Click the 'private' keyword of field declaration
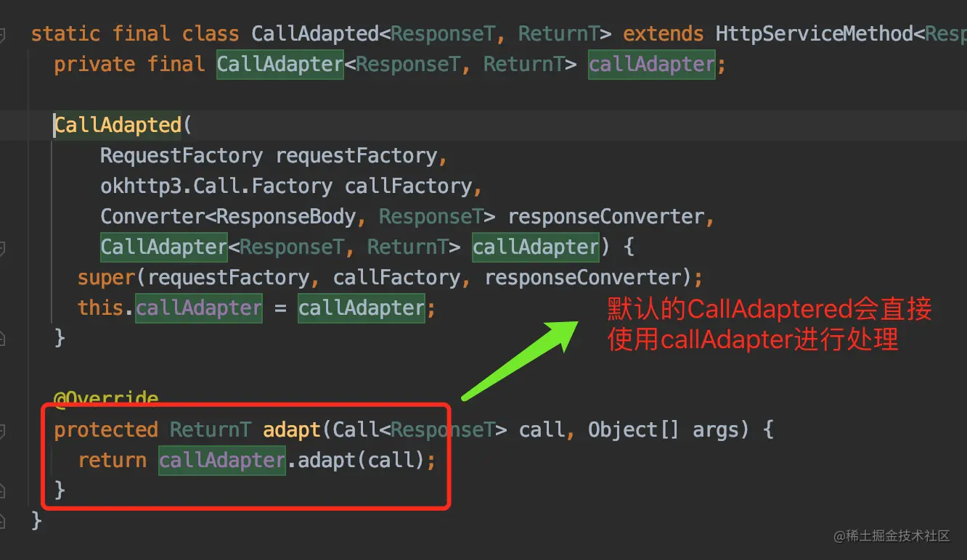The width and height of the screenshot is (967, 560). [94, 65]
